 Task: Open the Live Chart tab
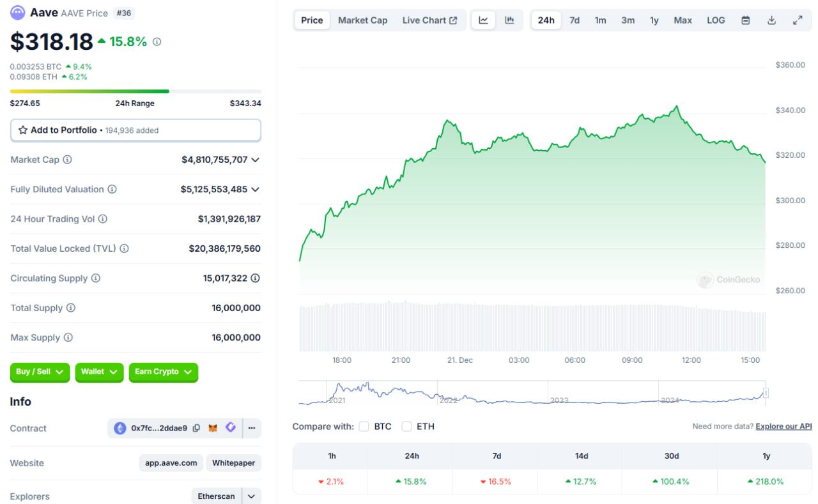point(429,20)
